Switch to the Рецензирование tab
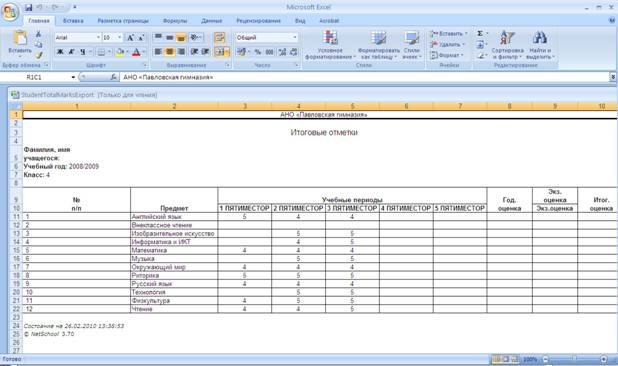 click(259, 20)
